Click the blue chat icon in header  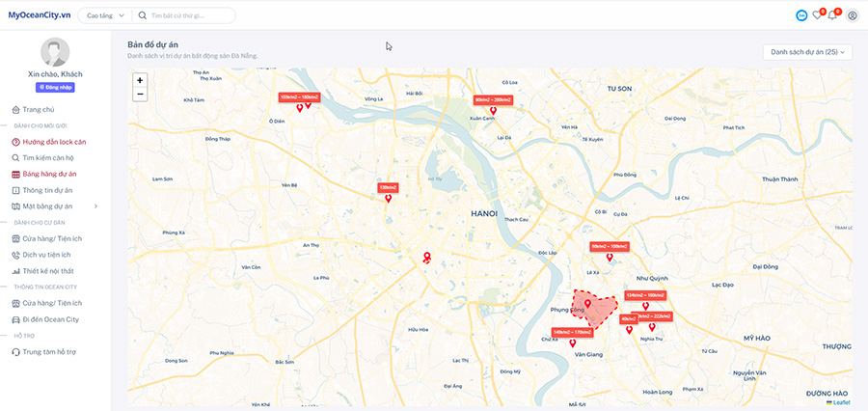click(x=801, y=15)
